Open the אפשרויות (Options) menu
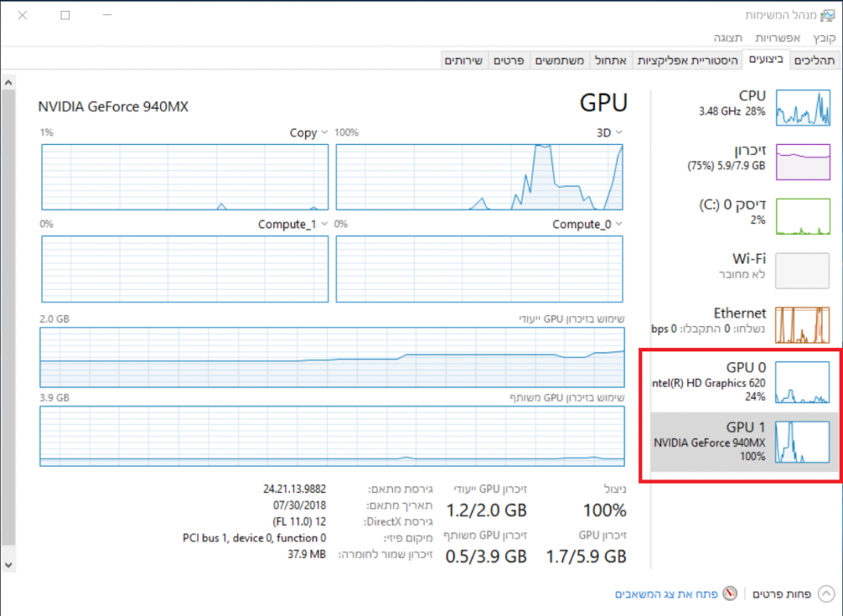Screen dimensions: 843x616 point(777,38)
